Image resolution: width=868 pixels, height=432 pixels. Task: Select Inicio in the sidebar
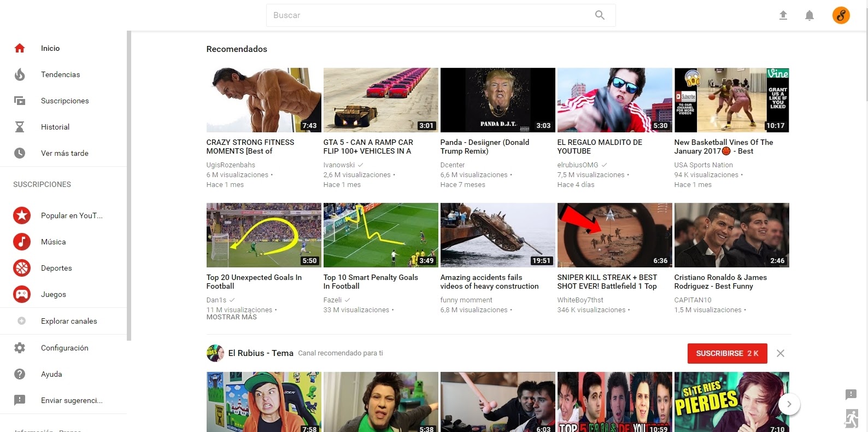(50, 48)
